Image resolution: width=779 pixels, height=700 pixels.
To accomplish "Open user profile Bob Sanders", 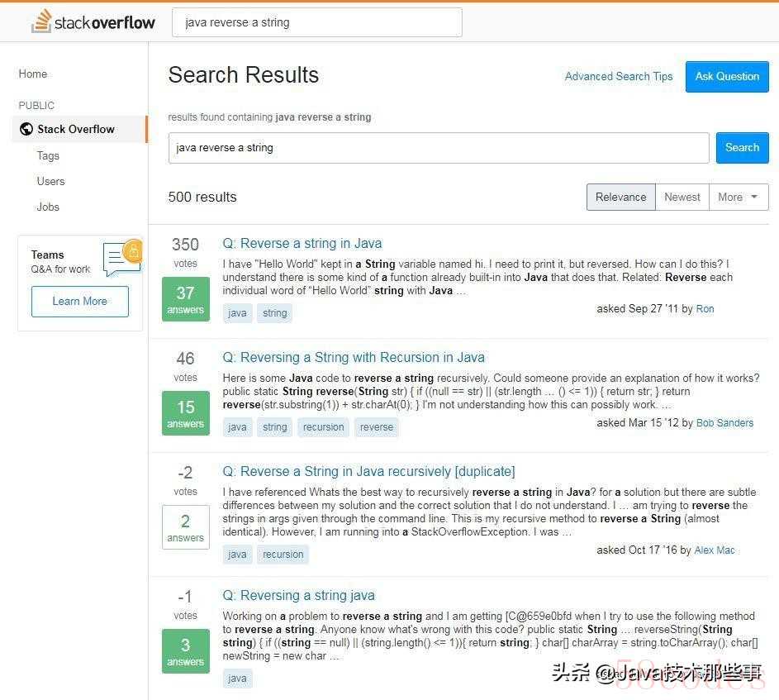I will (724, 423).
